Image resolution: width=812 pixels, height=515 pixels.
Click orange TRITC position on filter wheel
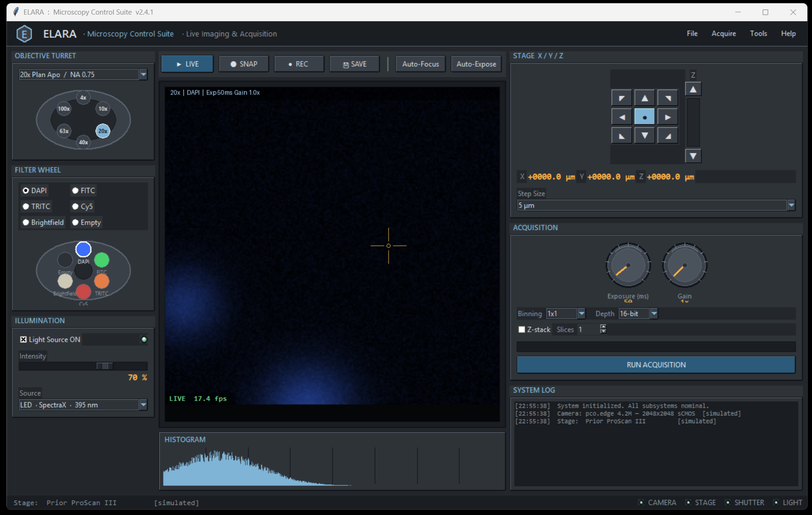coord(102,281)
